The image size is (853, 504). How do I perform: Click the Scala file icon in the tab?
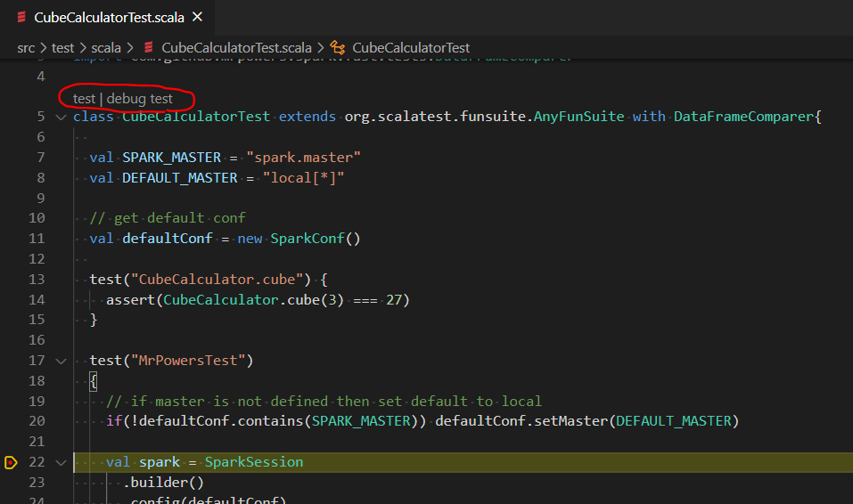21,18
